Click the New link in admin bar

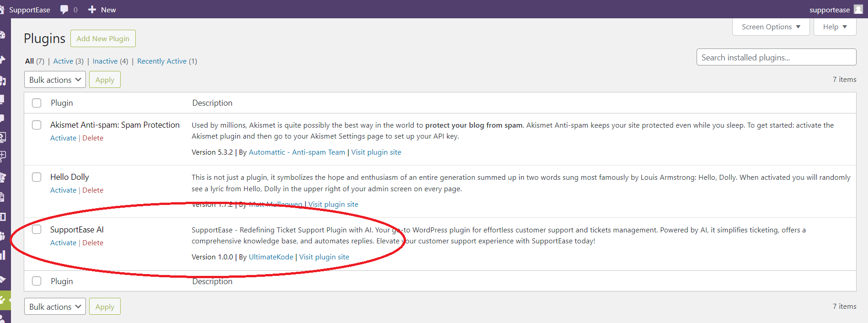[x=108, y=10]
